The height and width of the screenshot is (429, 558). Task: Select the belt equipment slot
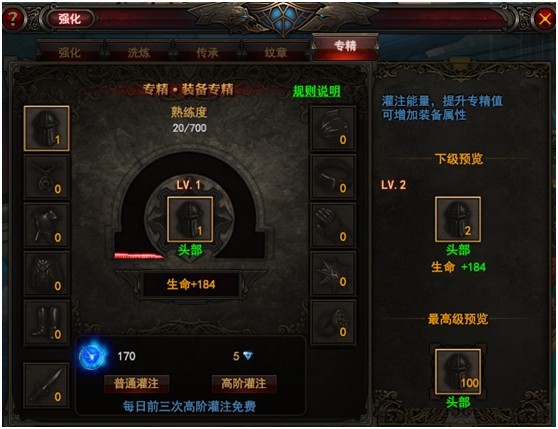[333, 177]
